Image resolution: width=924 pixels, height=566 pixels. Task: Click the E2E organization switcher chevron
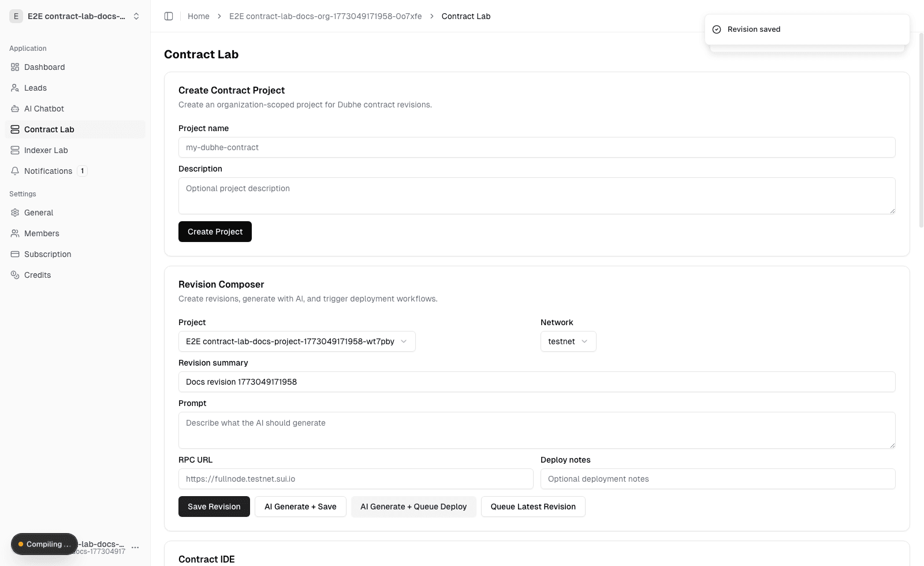coord(136,16)
